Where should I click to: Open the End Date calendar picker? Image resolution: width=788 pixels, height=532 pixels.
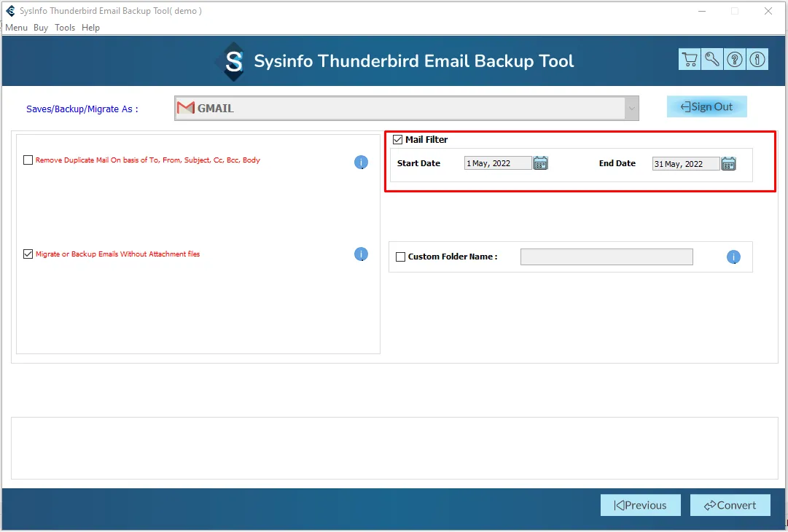728,163
